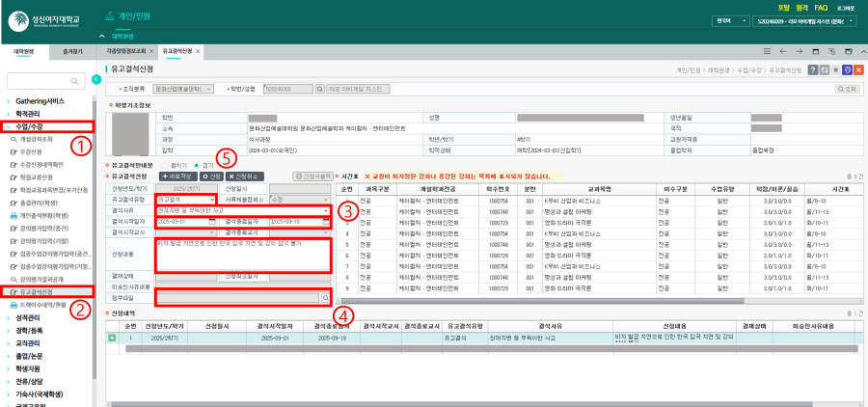
Task: Click search icon next to 학번/성명 field
Action: tap(319, 89)
